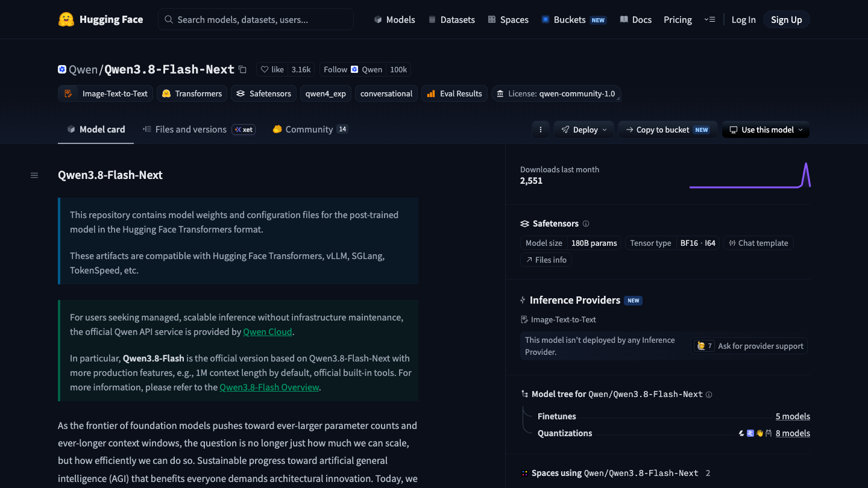This screenshot has height=488, width=868.
Task: Click the downloads sparkline chart
Action: [749, 175]
